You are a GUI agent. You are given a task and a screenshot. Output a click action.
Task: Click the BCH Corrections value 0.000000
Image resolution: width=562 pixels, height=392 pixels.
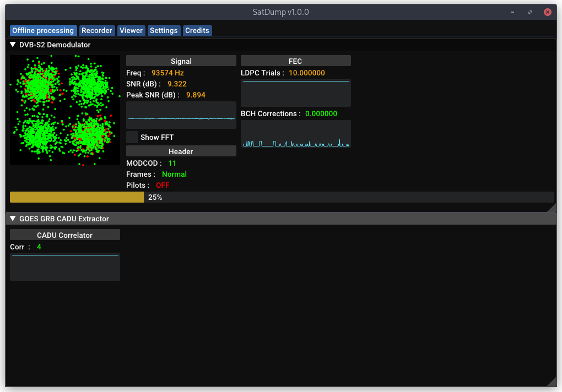(321, 114)
